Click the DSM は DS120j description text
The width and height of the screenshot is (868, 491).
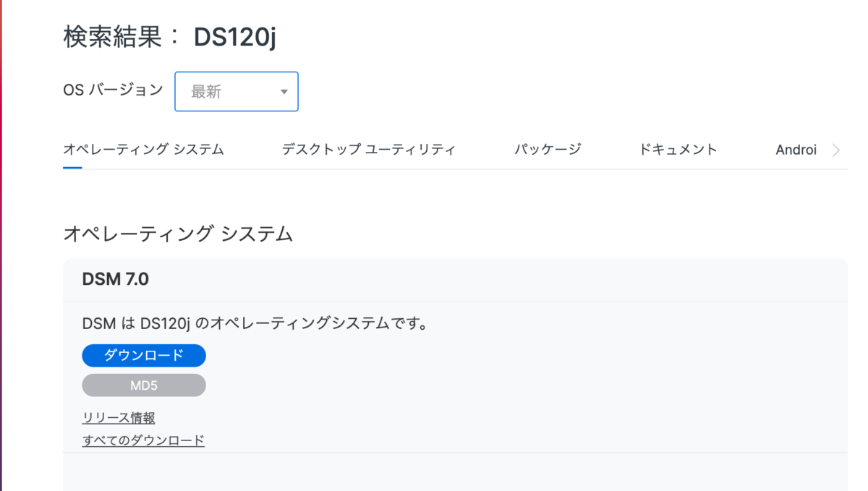tap(255, 324)
